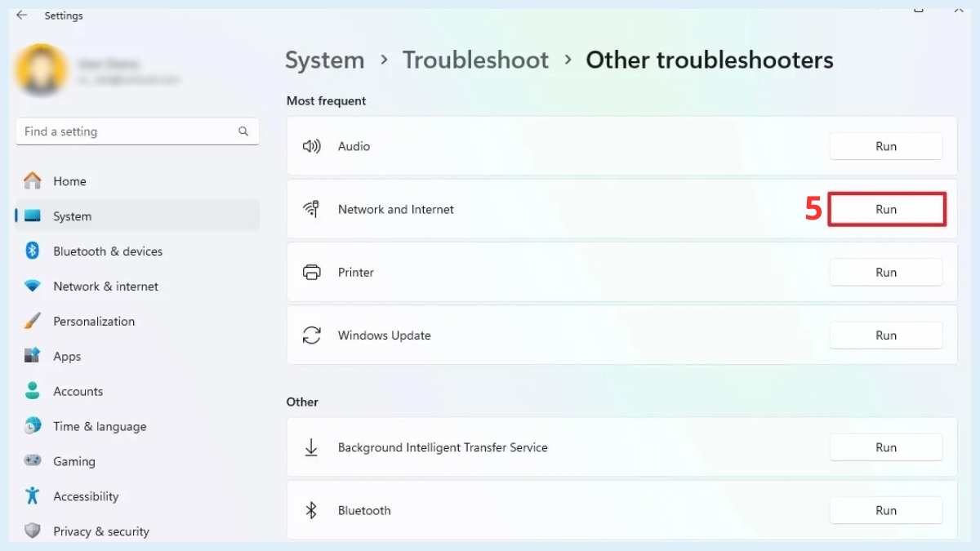Click the Accessibility figure icon
The image size is (980, 551).
(33, 496)
